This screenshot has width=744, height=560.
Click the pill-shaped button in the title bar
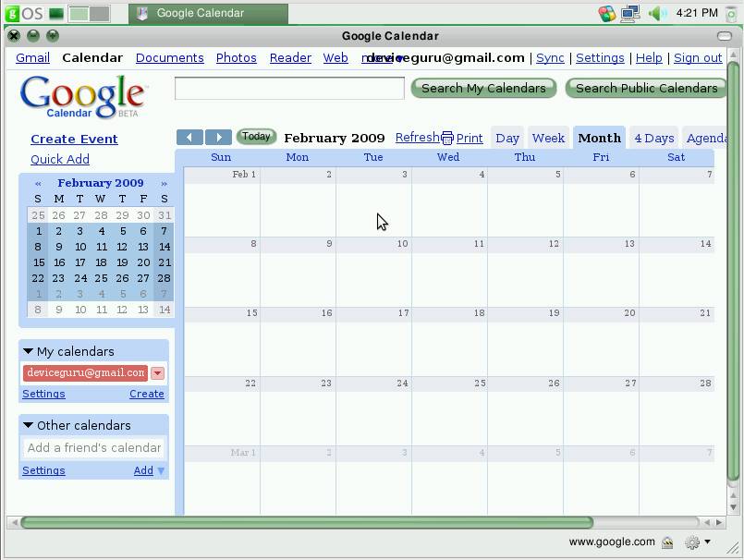point(725,36)
